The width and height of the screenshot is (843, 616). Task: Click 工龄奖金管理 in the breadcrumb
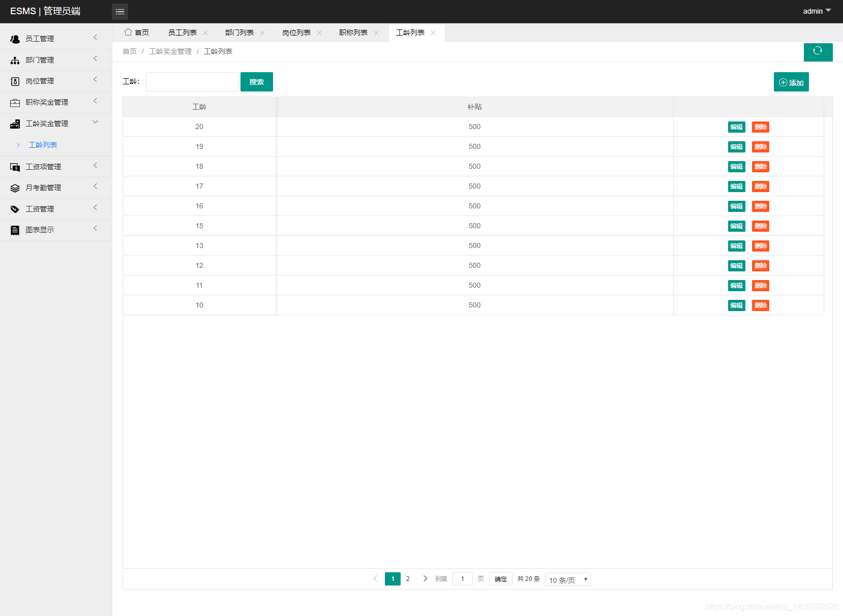(x=170, y=51)
